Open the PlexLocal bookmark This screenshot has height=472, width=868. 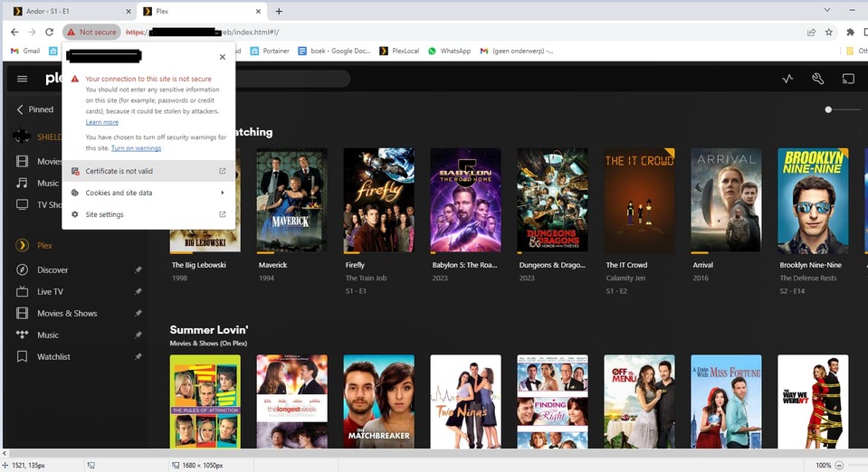pos(398,51)
